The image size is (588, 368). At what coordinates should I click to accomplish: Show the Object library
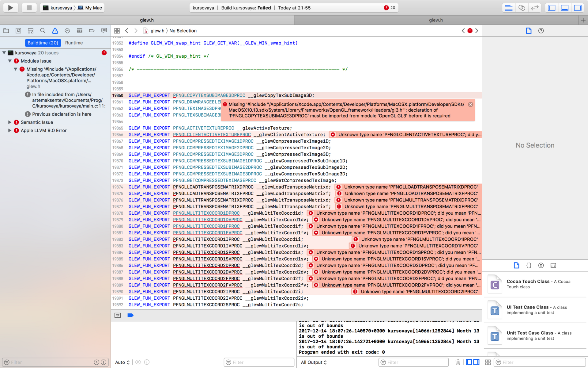[541, 265]
